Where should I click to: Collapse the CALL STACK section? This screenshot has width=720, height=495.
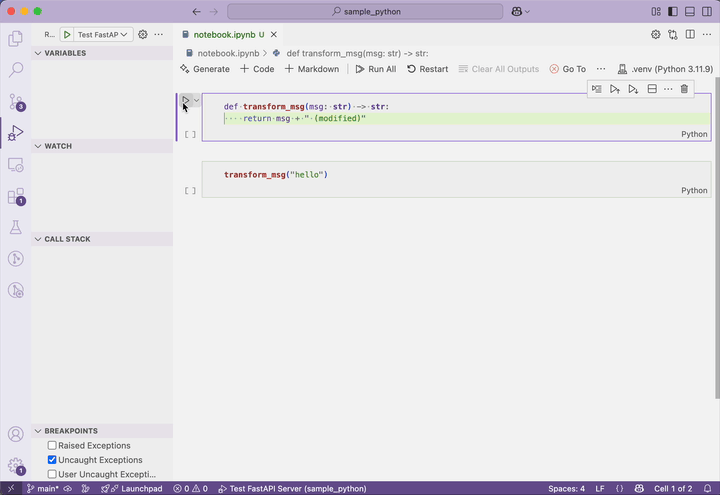[x=102, y=239]
